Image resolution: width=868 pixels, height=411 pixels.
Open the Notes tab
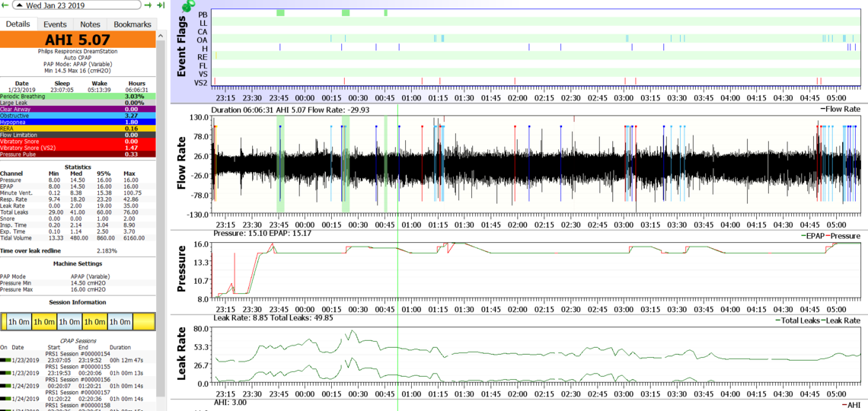(90, 24)
